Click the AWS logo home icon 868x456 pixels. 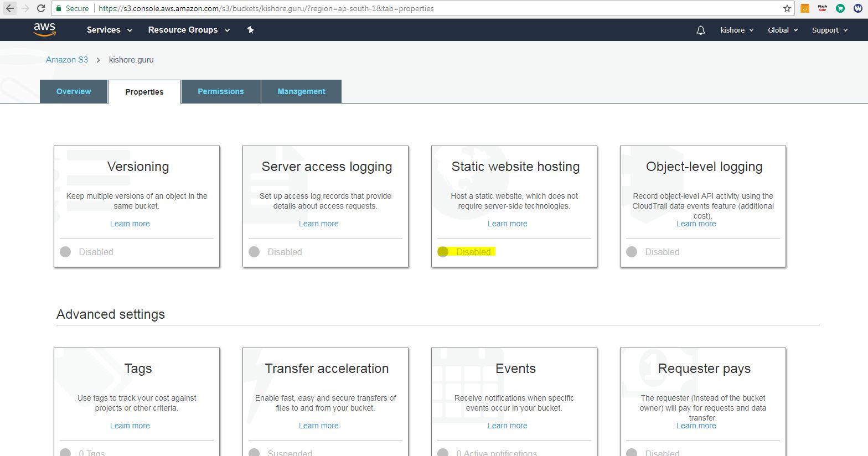coord(44,30)
